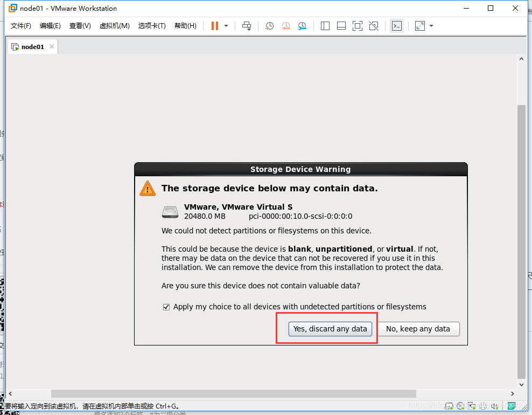Image resolution: width=532 pixels, height=415 pixels.
Task: Click the horizontal scrollbar thumb
Action: (234, 393)
